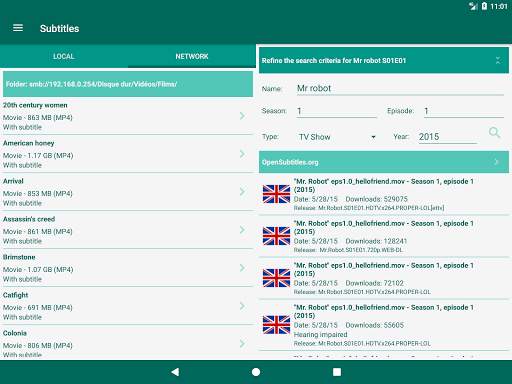Click UK flag of the hearing impaired subtitle
512x384 pixels.
[x=276, y=325]
